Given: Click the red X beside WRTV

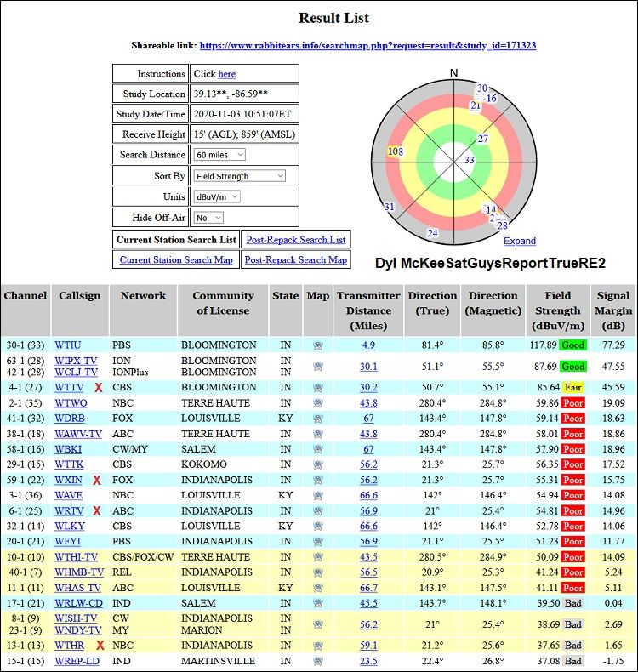Looking at the screenshot, I should pyautogui.click(x=97, y=511).
